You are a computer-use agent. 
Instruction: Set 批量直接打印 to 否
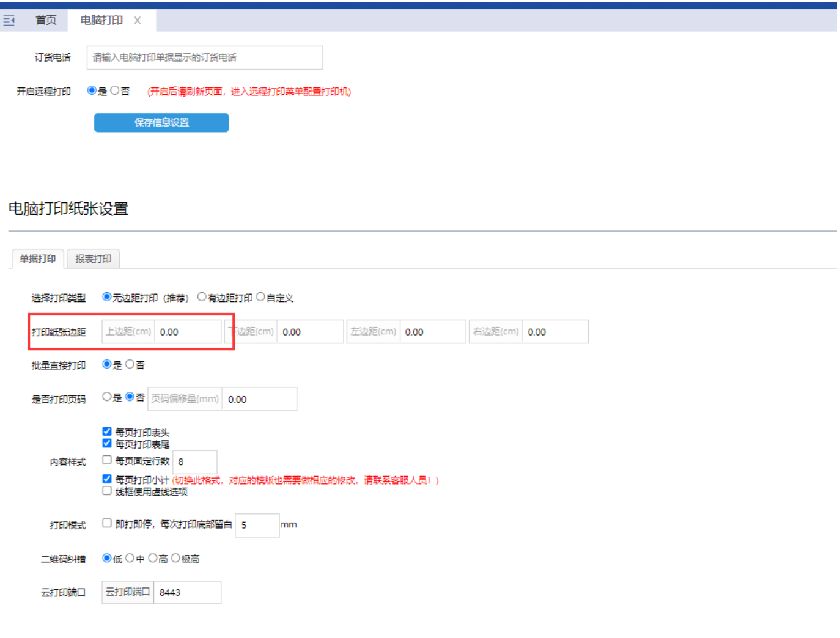[x=130, y=364]
